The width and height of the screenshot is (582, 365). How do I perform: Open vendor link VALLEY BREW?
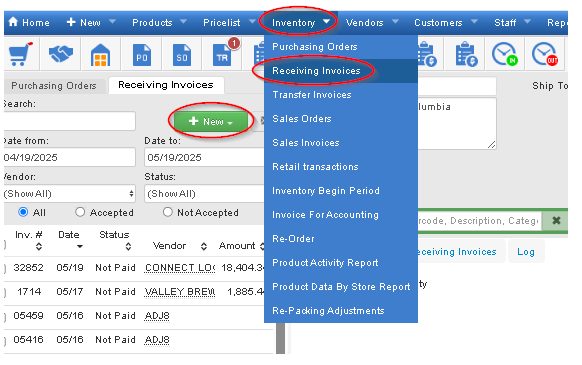[x=180, y=292]
